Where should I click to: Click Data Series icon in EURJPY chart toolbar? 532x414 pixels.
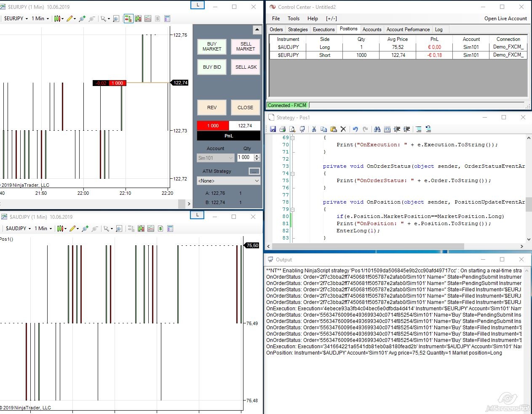pos(138,19)
